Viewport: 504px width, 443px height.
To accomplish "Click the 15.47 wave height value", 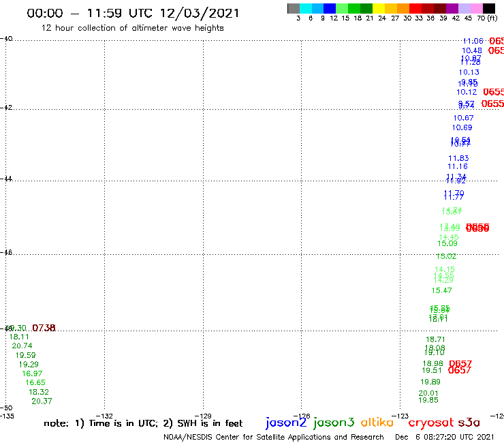I will [x=441, y=290].
